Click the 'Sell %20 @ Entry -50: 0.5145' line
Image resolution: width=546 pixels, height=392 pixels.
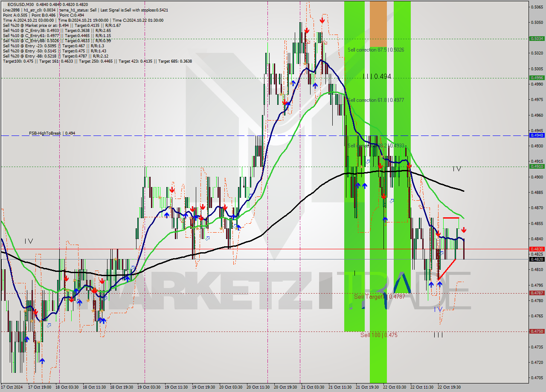click(54, 51)
